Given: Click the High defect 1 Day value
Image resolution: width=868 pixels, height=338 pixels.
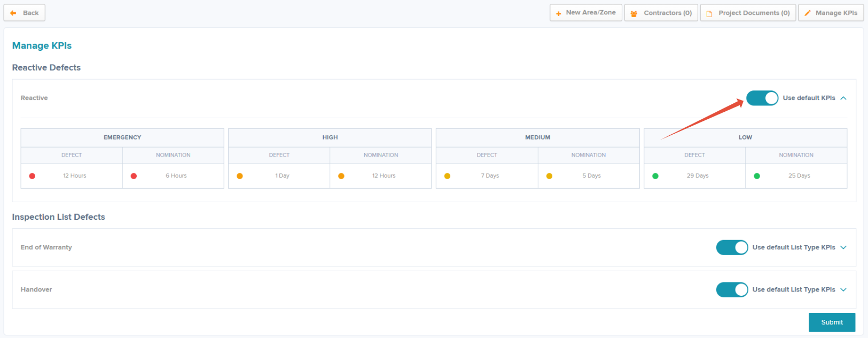Looking at the screenshot, I should 282,176.
